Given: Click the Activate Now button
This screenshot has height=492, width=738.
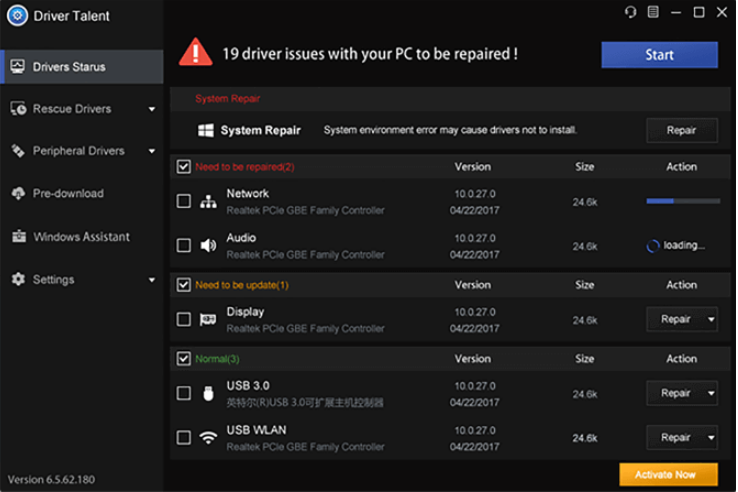Looking at the screenshot, I should (x=668, y=475).
